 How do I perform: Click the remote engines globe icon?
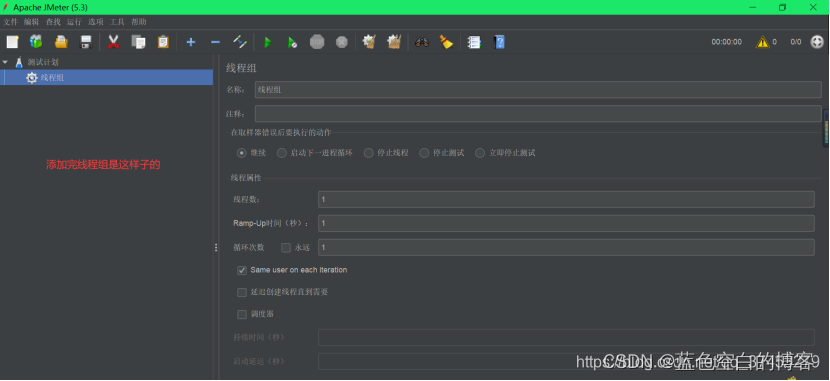tap(817, 42)
